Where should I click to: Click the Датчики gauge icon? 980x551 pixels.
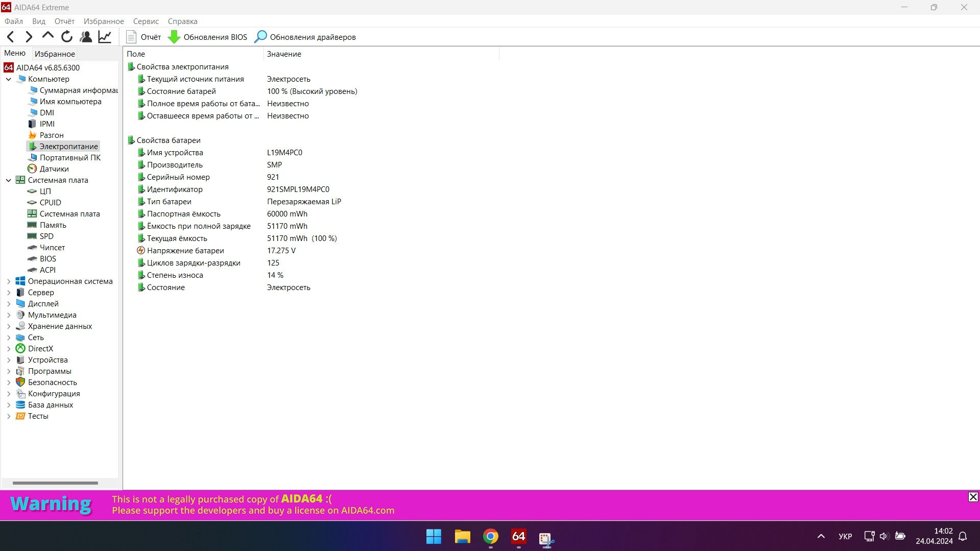[x=32, y=169]
